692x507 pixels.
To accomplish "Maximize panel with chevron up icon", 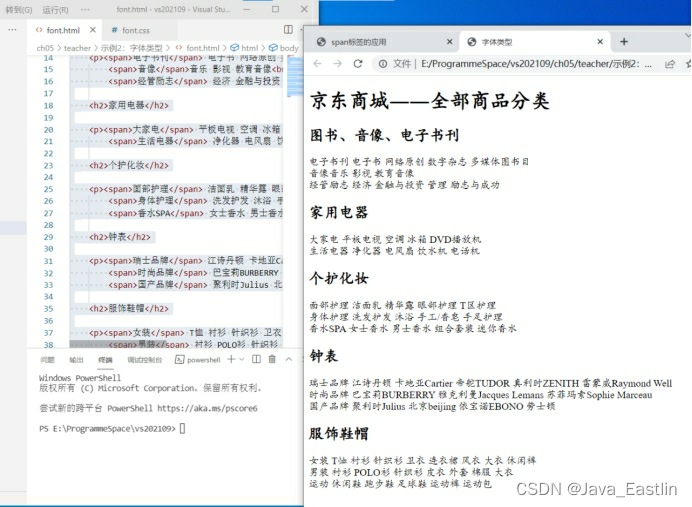I will [x=289, y=359].
